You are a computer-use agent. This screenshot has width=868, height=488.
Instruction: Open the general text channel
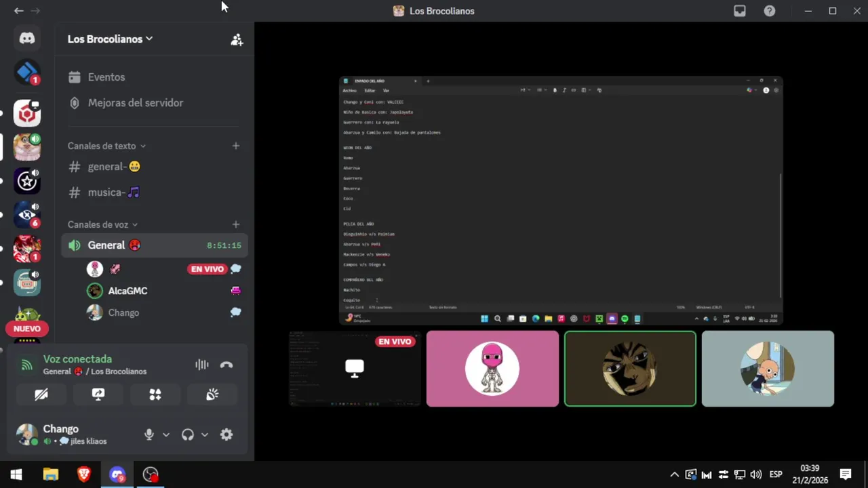point(155,167)
